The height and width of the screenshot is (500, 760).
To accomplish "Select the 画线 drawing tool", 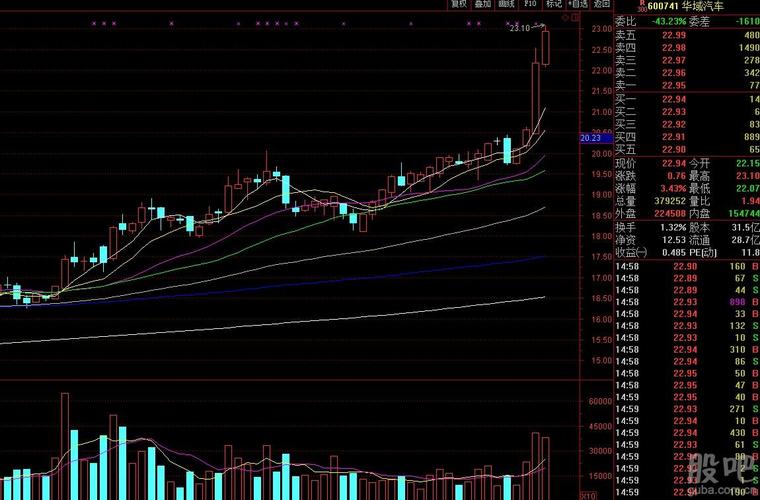I will click(506, 4).
